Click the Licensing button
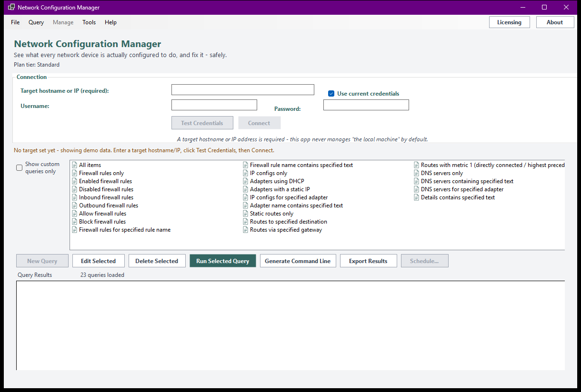The width and height of the screenshot is (581, 392). click(x=509, y=22)
